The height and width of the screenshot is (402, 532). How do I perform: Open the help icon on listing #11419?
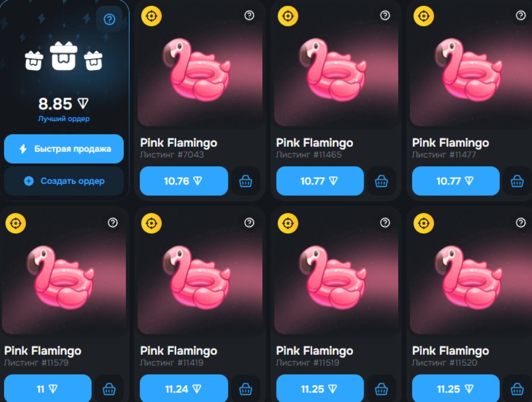tap(249, 223)
